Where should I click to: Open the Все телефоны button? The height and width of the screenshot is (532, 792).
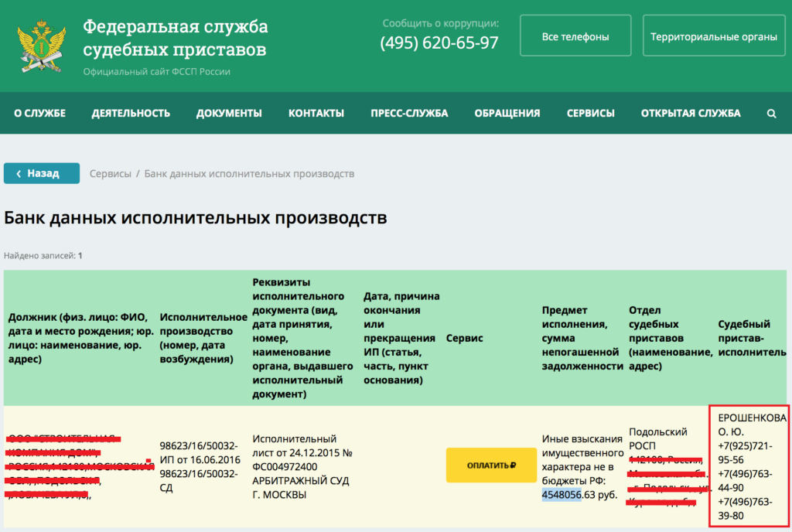575,37
